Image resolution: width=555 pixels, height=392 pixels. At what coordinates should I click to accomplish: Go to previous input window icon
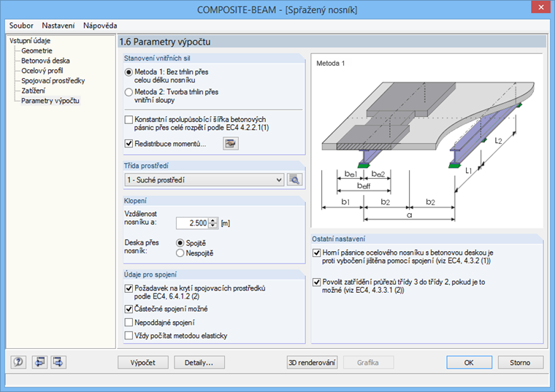[39, 362]
